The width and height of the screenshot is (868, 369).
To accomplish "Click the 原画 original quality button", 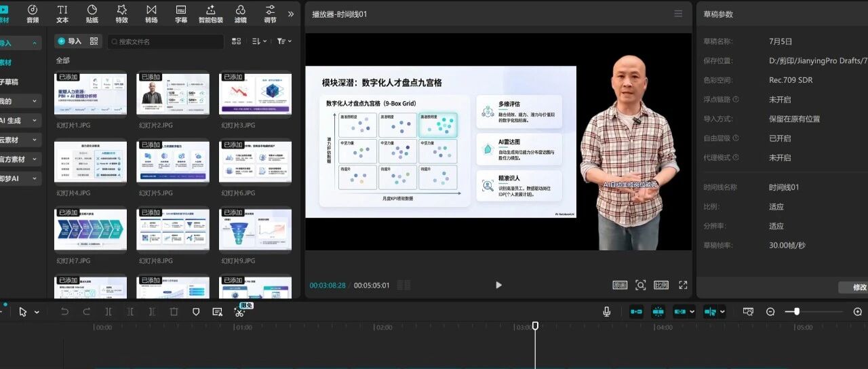I will tap(620, 286).
